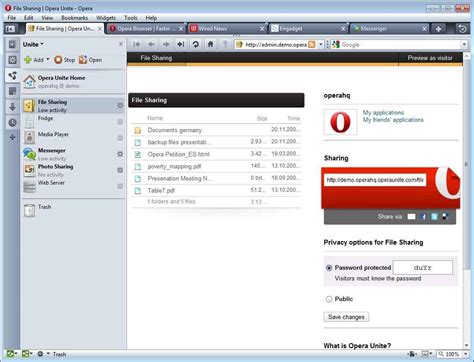This screenshot has height=362, width=474.
Task: Click the wand icon in the address toolbar
Action: [225, 44]
